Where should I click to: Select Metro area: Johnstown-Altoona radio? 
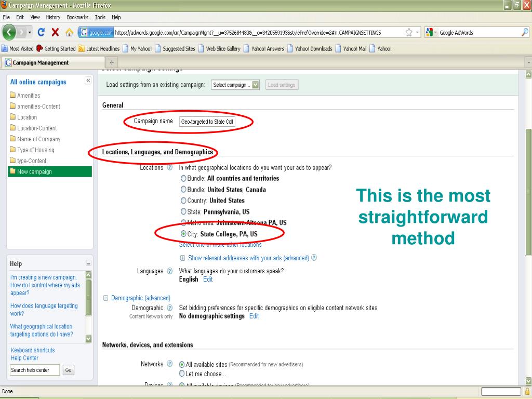(x=183, y=222)
